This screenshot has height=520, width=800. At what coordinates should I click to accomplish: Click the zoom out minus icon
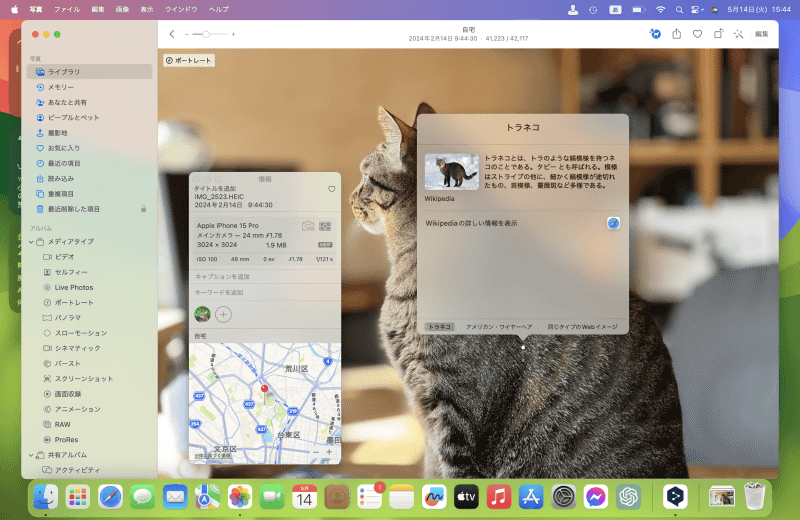tap(187, 34)
